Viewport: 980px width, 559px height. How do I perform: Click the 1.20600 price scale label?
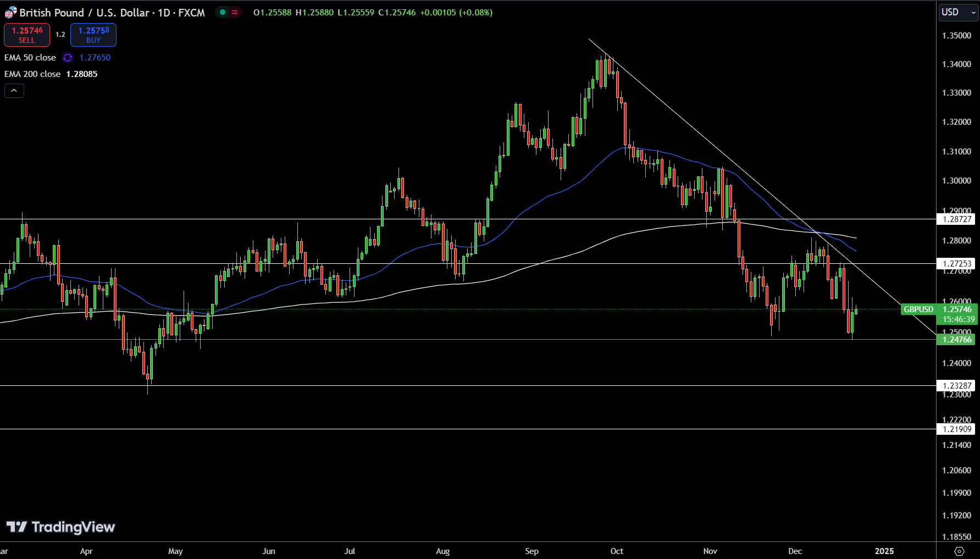click(957, 471)
